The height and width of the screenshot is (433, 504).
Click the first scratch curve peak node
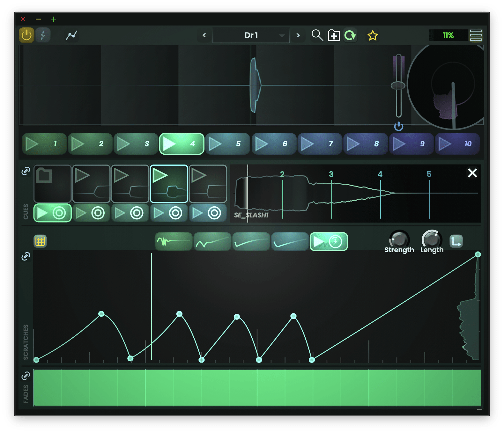101,314
